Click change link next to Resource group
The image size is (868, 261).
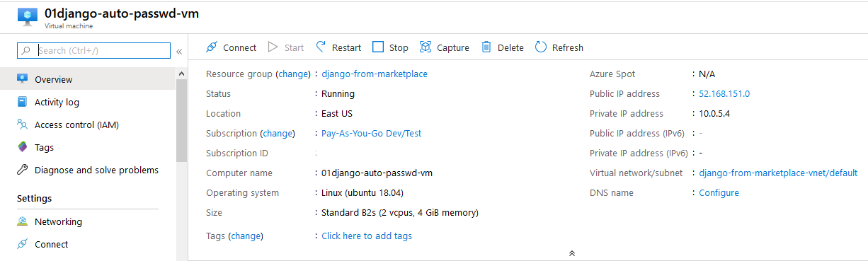point(293,74)
